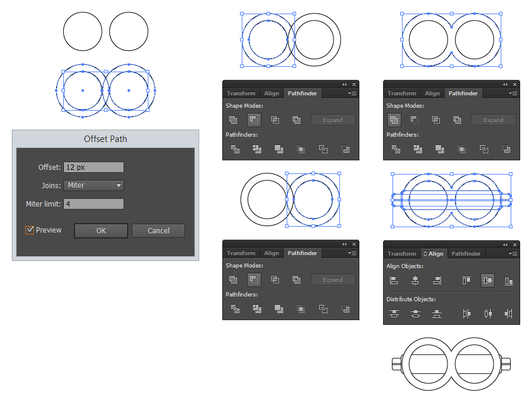Open the Align panel's flyout menu
This screenshot has width=532, height=403.
[513, 253]
